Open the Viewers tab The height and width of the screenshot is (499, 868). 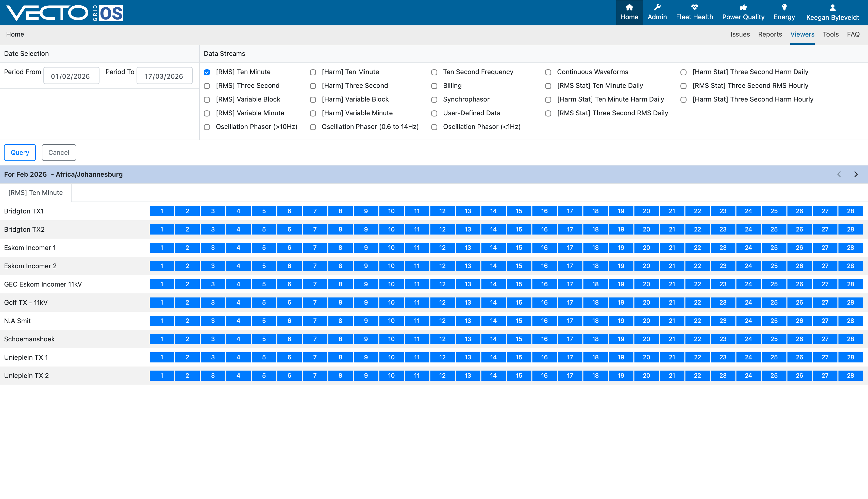click(x=802, y=34)
